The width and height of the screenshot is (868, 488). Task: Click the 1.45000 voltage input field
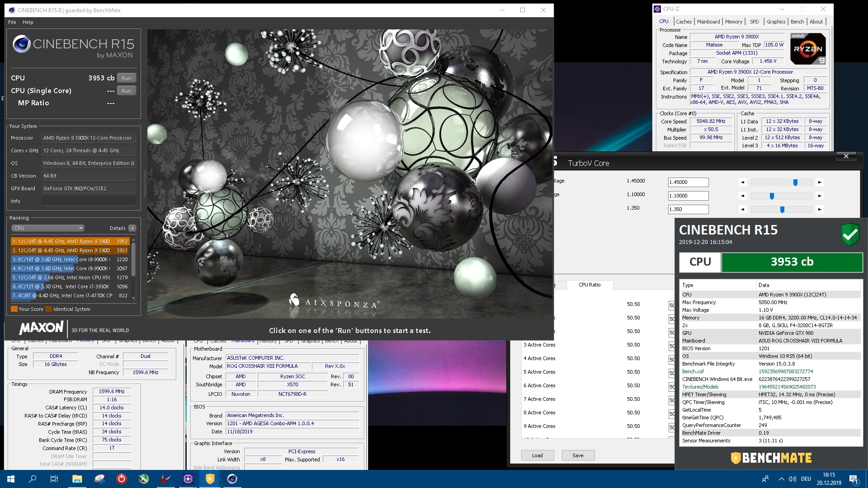tap(689, 183)
